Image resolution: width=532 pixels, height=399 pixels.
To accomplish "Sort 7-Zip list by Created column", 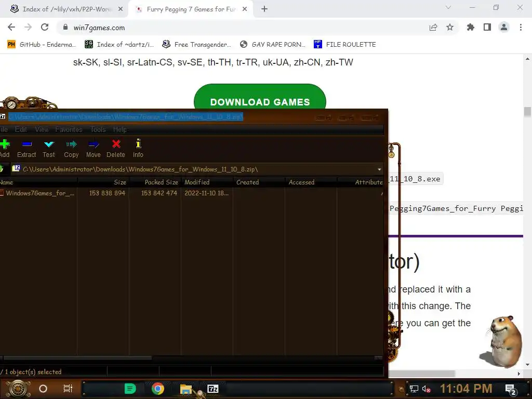I will pyautogui.click(x=259, y=182).
